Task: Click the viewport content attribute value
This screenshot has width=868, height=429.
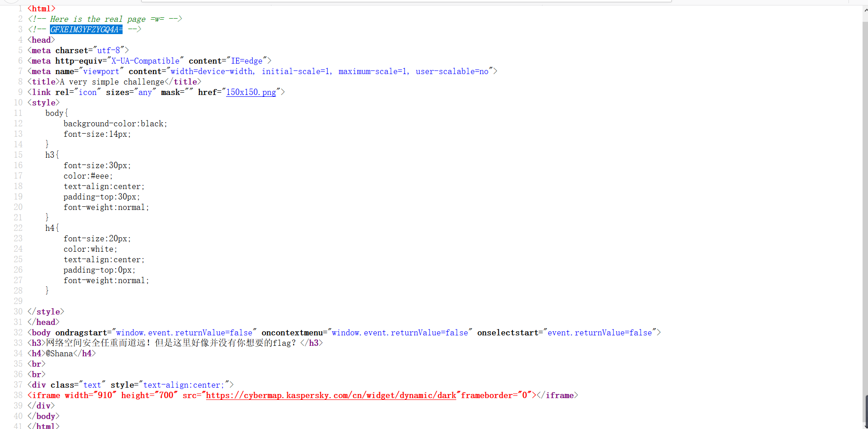Action: tap(330, 71)
